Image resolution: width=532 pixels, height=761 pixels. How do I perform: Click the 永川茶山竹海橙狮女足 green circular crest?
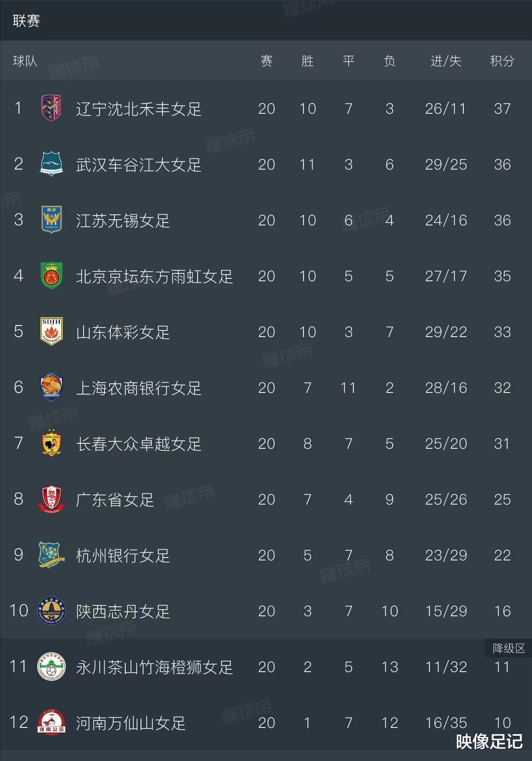(x=51, y=666)
